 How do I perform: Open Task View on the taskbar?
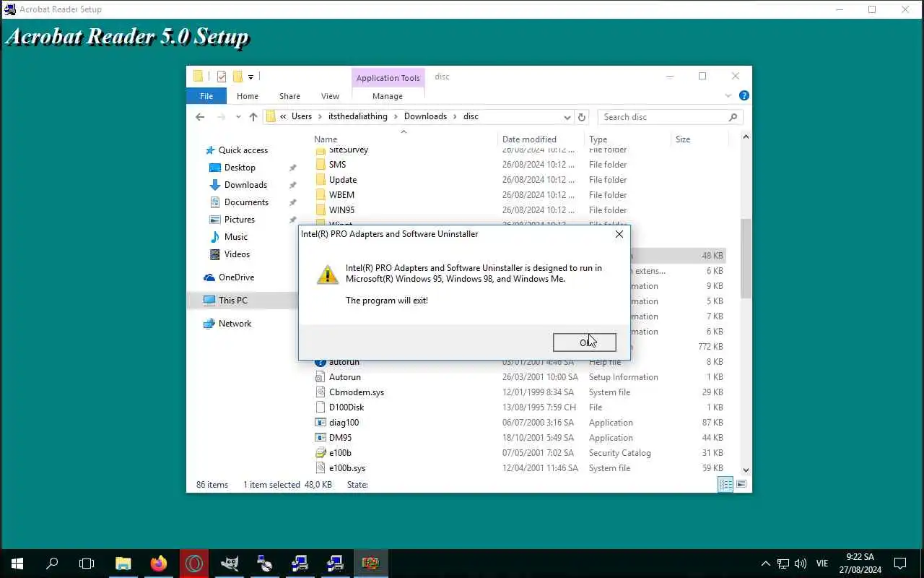87,564
